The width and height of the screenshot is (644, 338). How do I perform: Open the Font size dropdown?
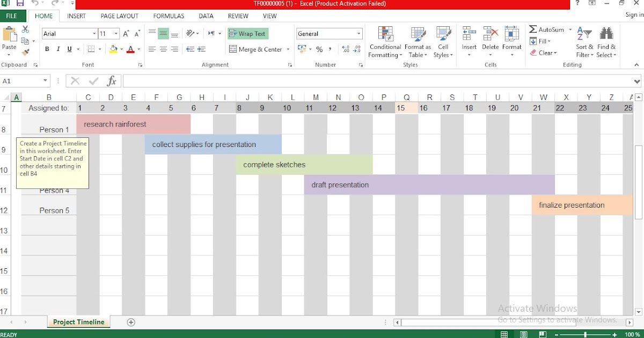pos(116,34)
